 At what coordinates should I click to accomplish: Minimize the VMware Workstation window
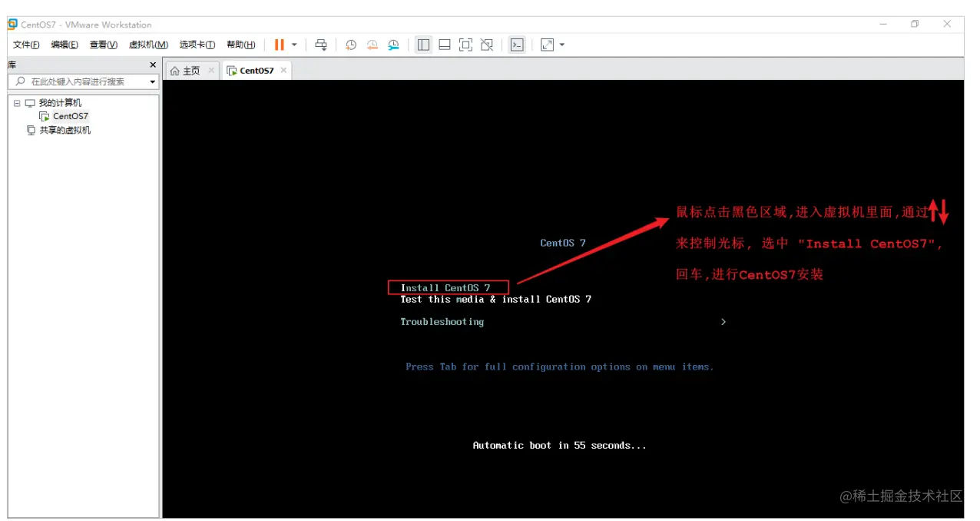[x=883, y=24]
